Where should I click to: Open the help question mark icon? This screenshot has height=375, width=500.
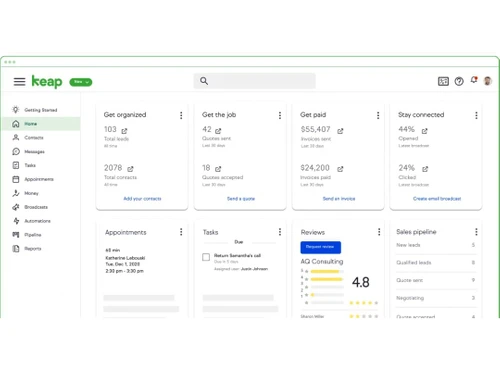(x=459, y=81)
